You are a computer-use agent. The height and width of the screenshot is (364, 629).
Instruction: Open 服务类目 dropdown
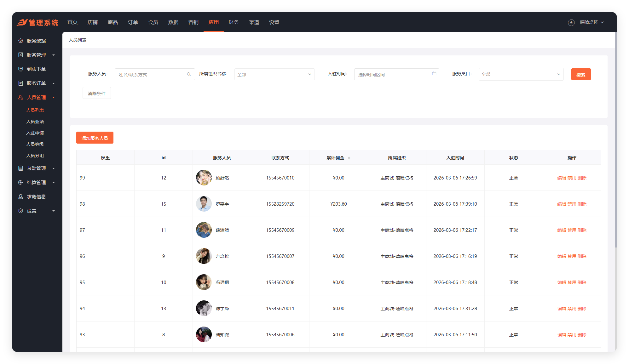521,75
